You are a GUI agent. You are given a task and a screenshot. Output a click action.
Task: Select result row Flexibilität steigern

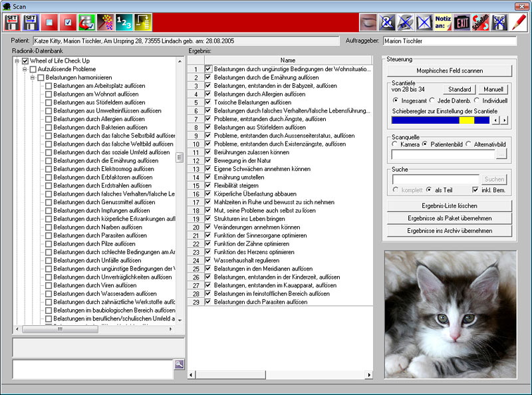(236, 186)
